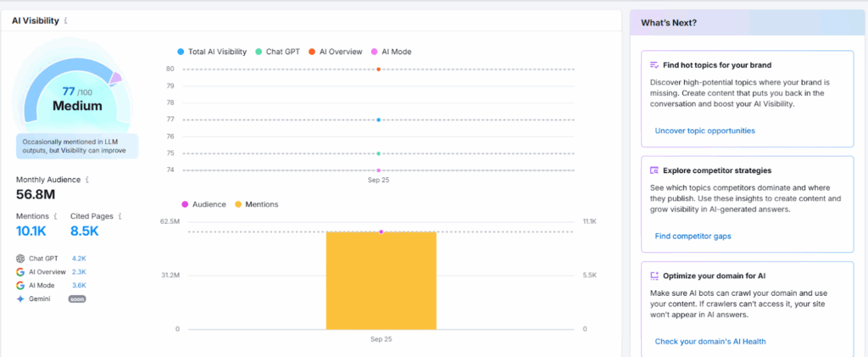Viewport: 868px width, 357px height.
Task: Click the Cited Pages info icon
Action: [121, 216]
